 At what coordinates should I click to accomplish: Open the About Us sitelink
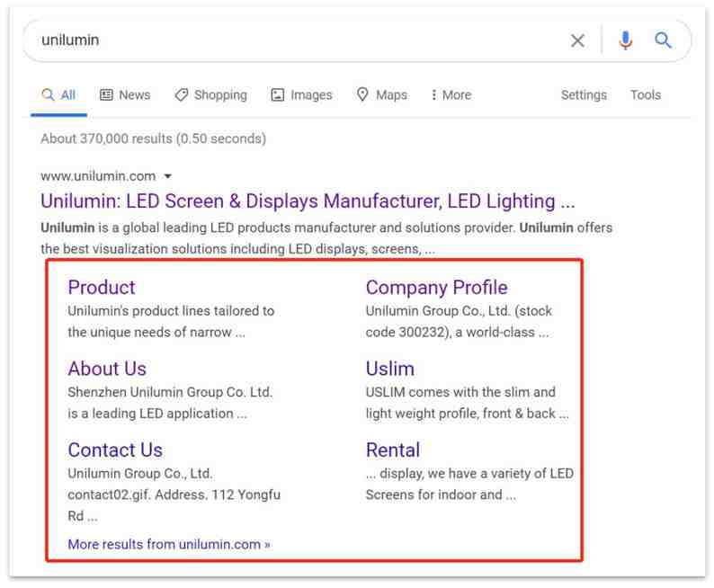[107, 369]
